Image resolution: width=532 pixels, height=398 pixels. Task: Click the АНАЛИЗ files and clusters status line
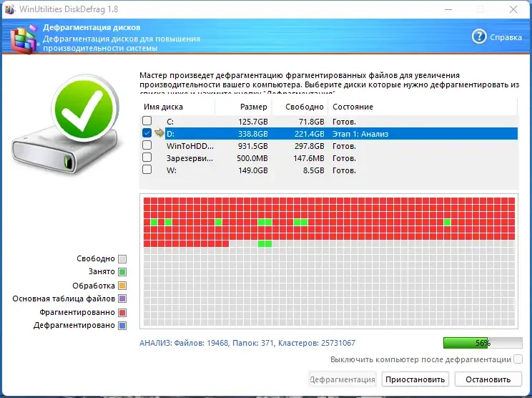point(247,343)
